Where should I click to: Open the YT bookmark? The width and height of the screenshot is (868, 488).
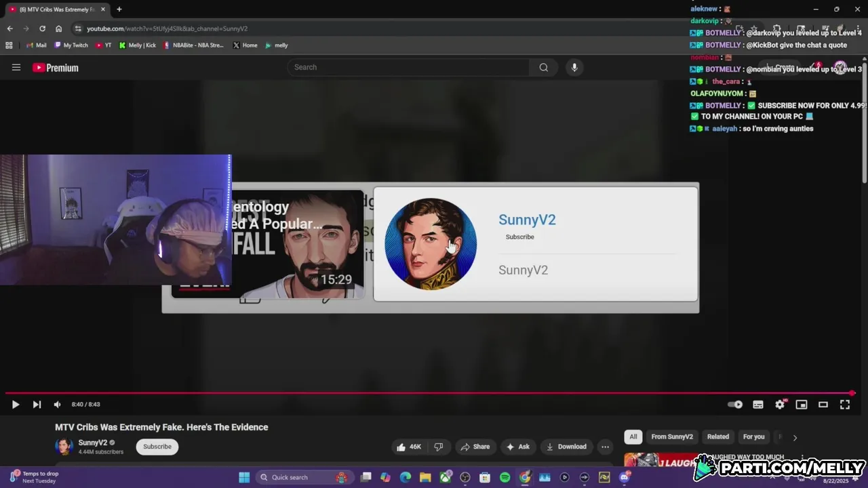(104, 45)
